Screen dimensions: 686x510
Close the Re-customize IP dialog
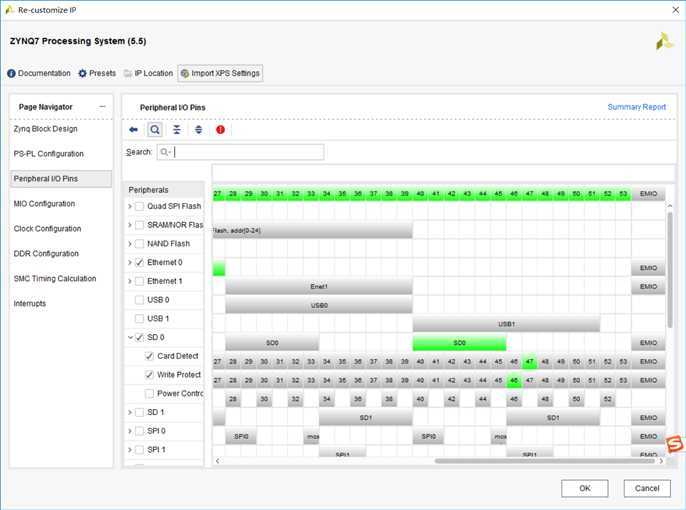point(675,10)
